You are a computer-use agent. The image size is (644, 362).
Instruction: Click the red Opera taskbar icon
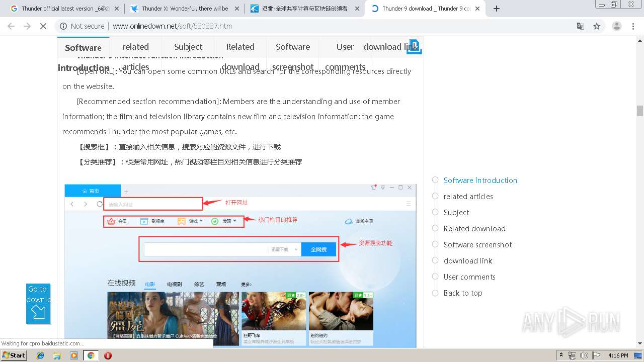tap(108, 355)
